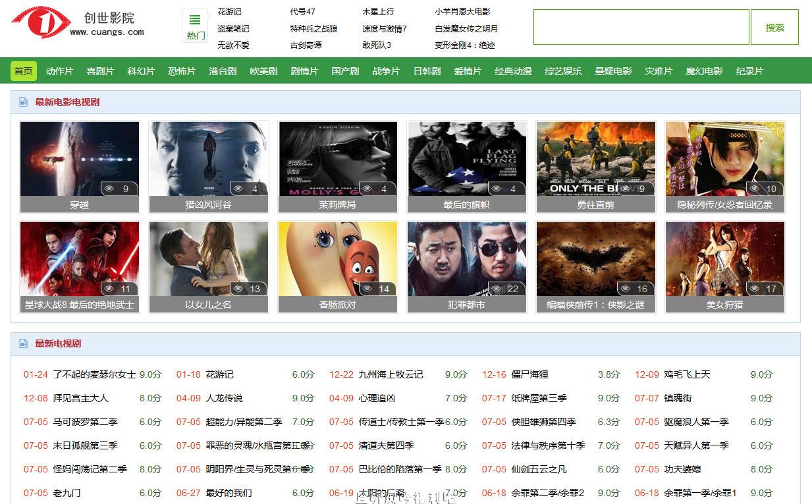
Task: Open the 剧情片 category
Action: tap(304, 71)
